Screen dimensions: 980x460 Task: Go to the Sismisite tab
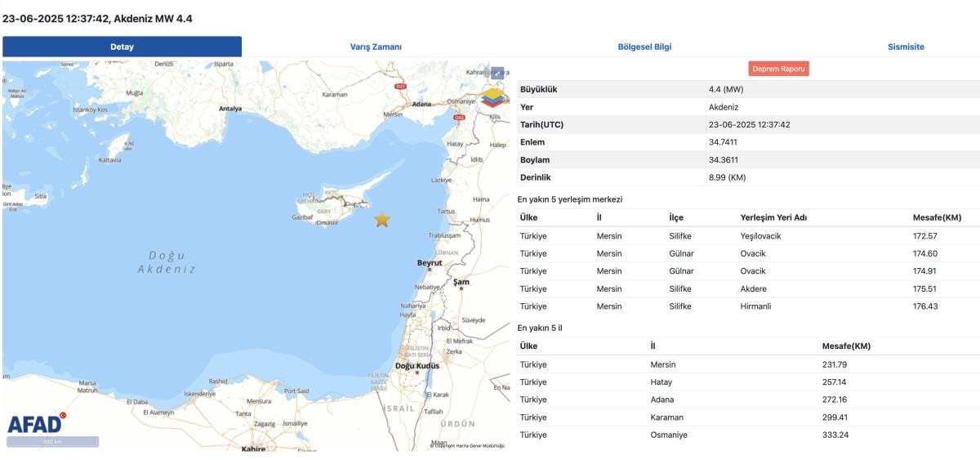tap(906, 47)
